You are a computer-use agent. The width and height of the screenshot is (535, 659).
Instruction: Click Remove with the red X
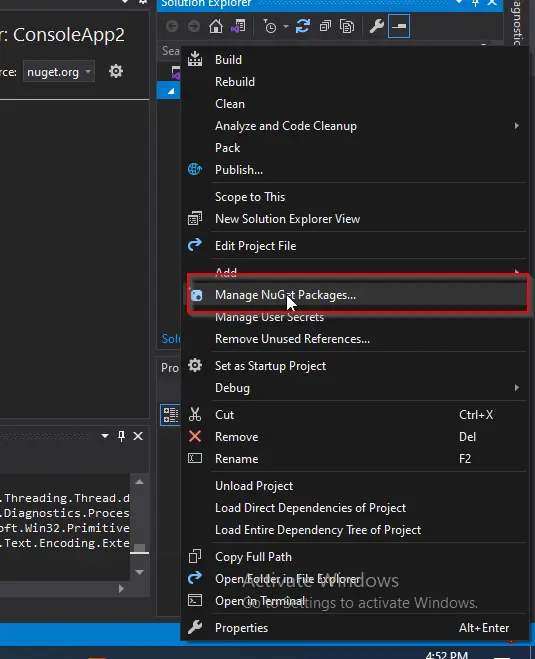click(x=356, y=437)
